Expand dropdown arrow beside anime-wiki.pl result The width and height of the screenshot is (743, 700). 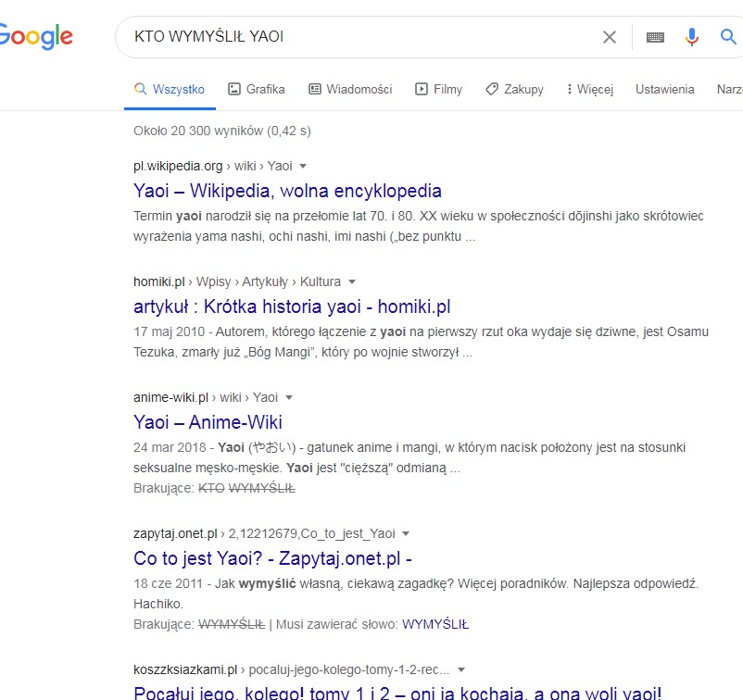pyautogui.click(x=289, y=398)
